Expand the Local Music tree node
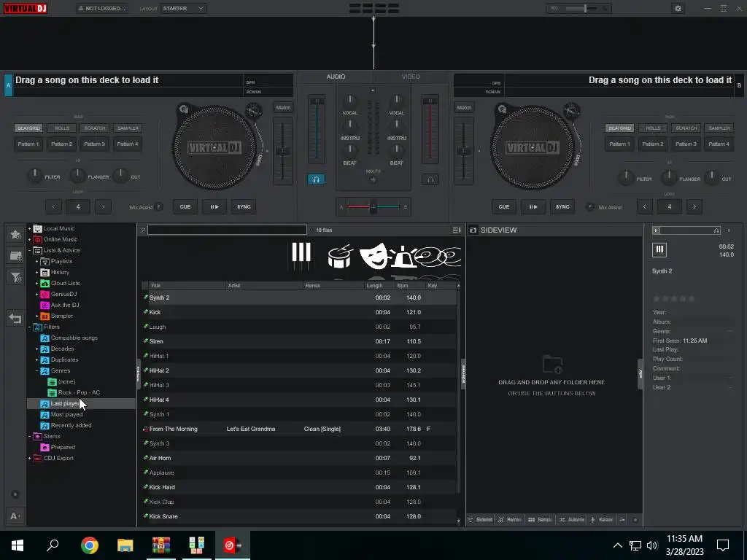 point(29,228)
